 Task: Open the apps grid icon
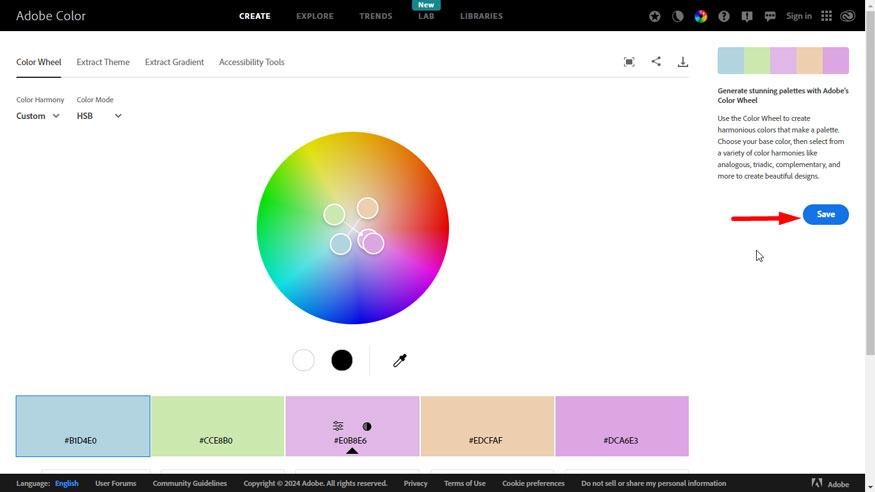point(826,16)
